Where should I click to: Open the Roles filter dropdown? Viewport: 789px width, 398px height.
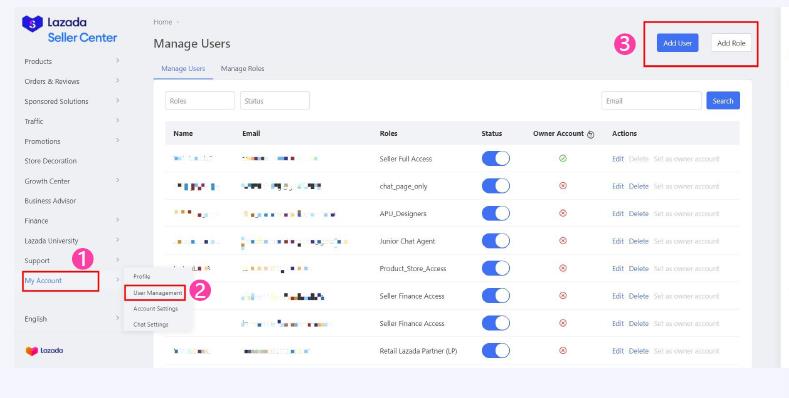[x=200, y=101]
